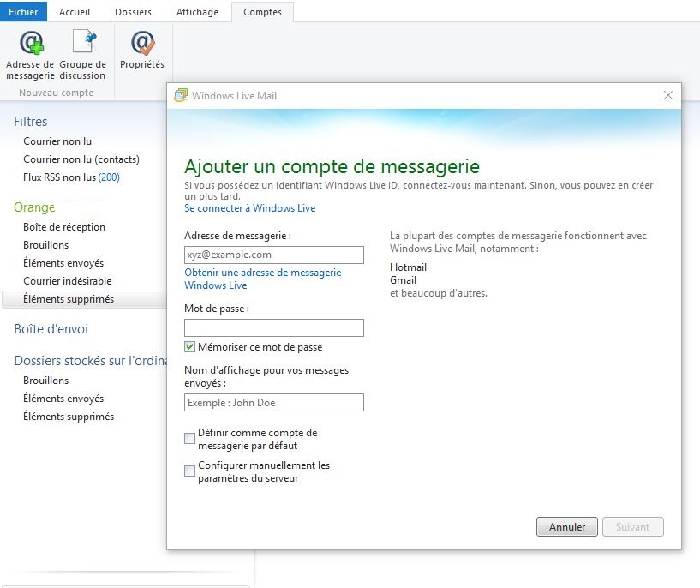
Task: Open Obtenir une adresse de messagerie Windows Live
Action: pyautogui.click(x=262, y=279)
